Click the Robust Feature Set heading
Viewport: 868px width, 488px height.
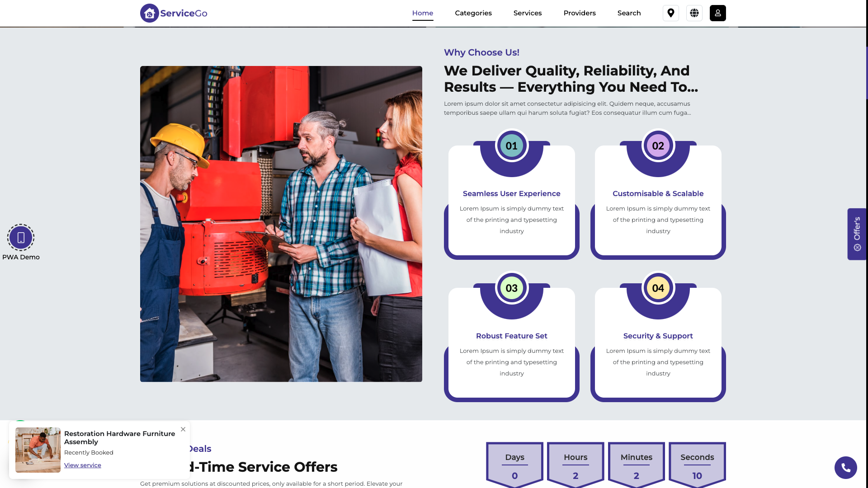(512, 336)
